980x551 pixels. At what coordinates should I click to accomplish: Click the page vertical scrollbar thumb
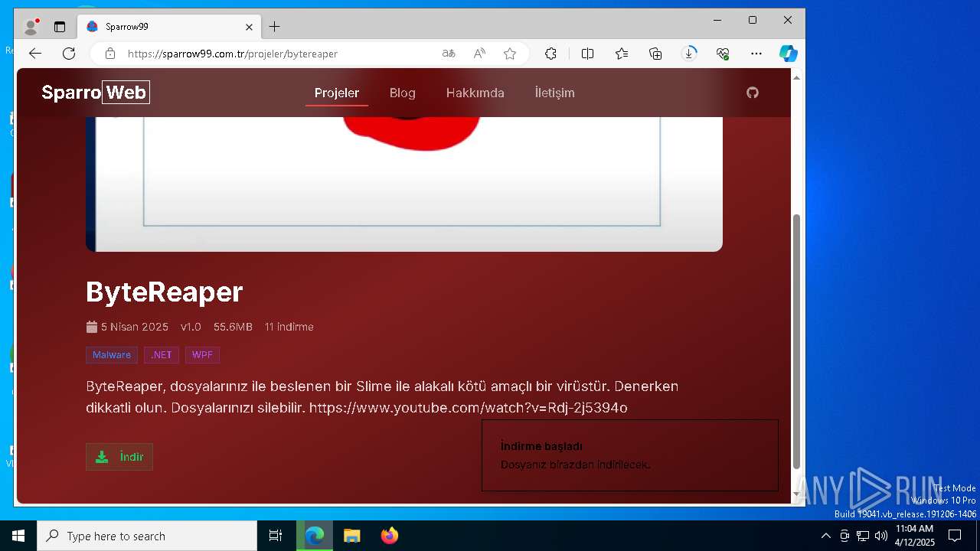[796, 341]
